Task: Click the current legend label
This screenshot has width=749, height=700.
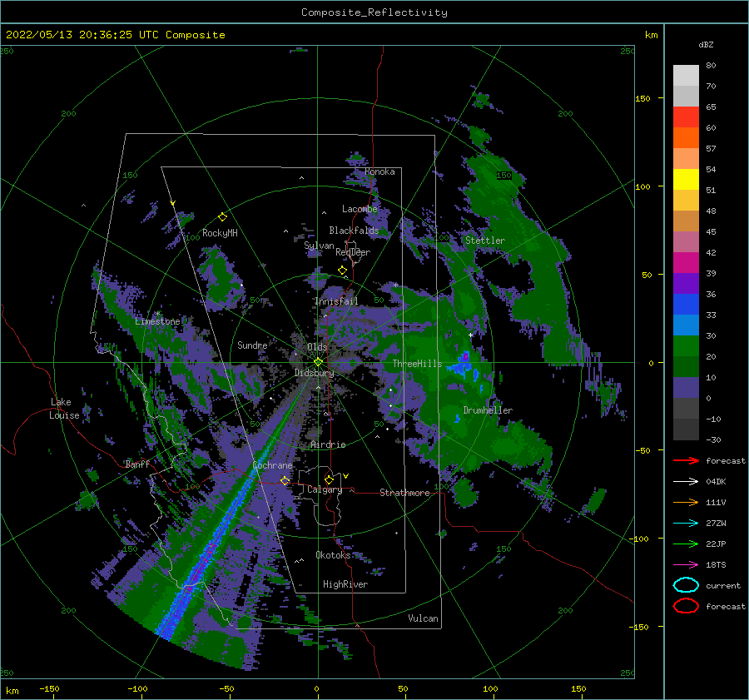Action: (723, 586)
